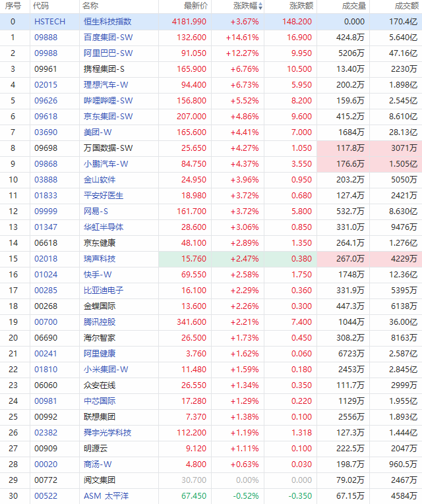
Task: Open 百度集团-SW stock
Action: point(108,38)
